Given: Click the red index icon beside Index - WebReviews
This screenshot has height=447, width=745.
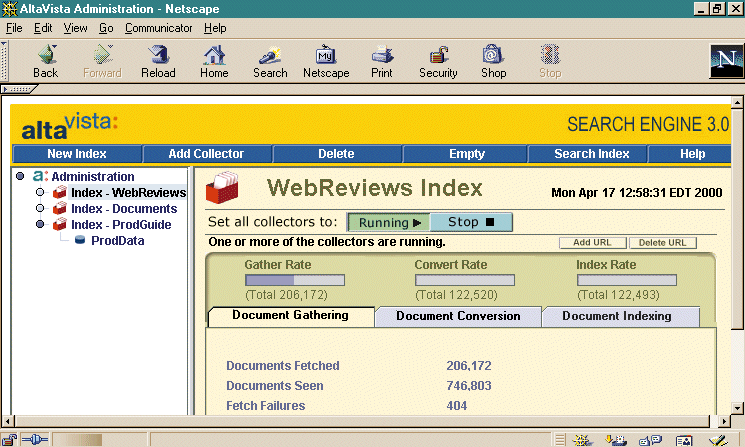Looking at the screenshot, I should pos(60,192).
